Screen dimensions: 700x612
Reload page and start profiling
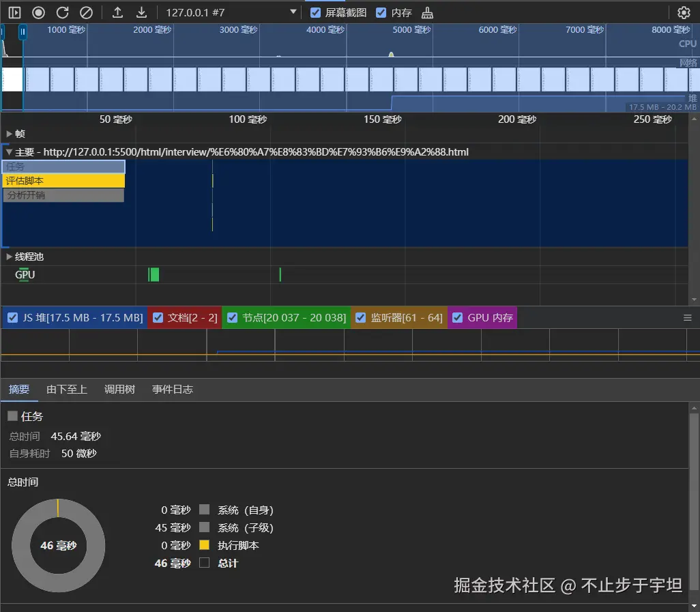pyautogui.click(x=63, y=12)
